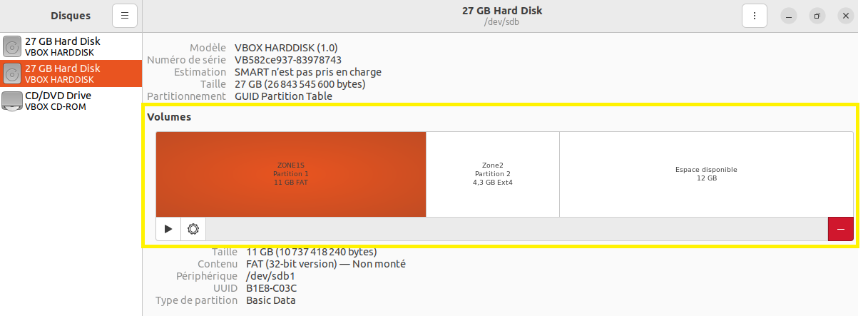Image resolution: width=868 pixels, height=316 pixels.
Task: Open additional partition options gear
Action: coord(193,229)
